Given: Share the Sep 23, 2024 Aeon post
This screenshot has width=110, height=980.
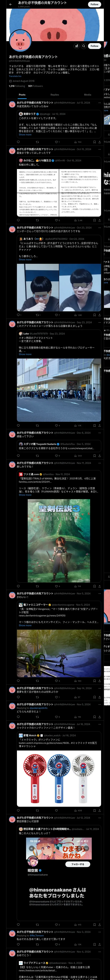Looking at the screenshot, I should (99, 425).
